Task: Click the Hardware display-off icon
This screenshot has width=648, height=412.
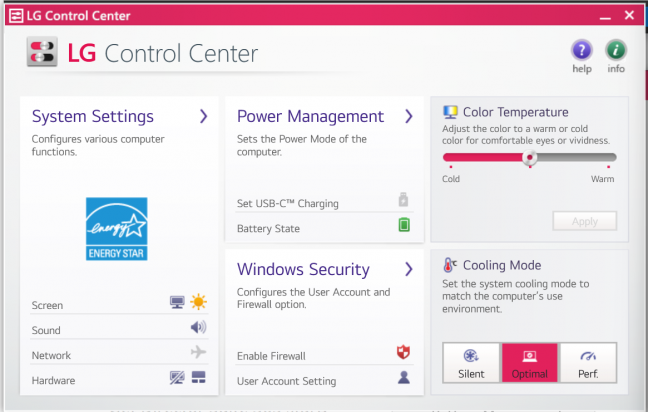Action: pyautogui.click(x=177, y=377)
